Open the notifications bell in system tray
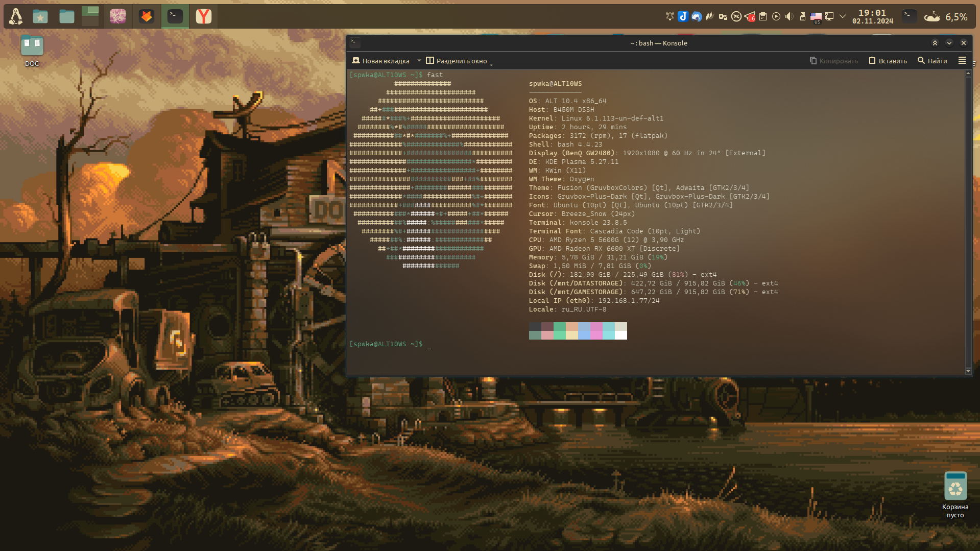Image resolution: width=980 pixels, height=551 pixels. (x=670, y=16)
